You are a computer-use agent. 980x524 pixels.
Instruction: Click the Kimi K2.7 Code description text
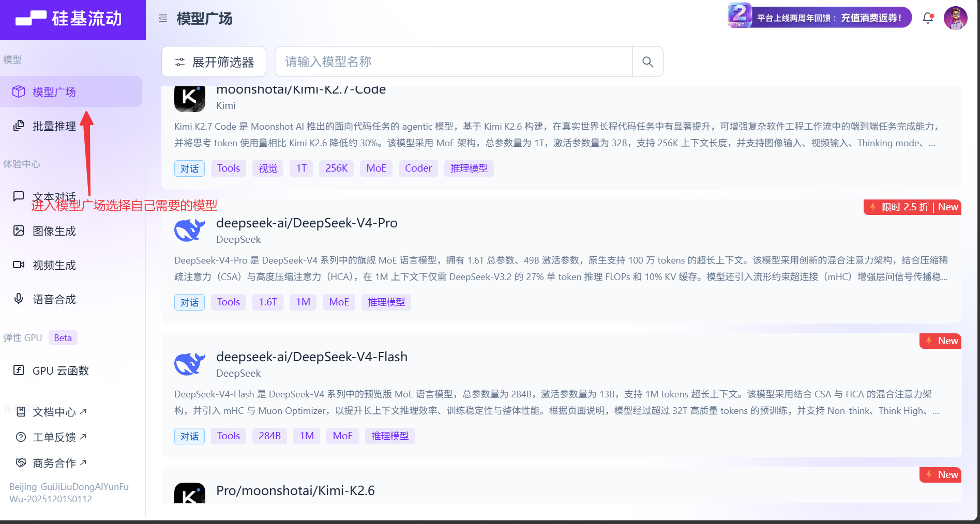click(x=557, y=135)
